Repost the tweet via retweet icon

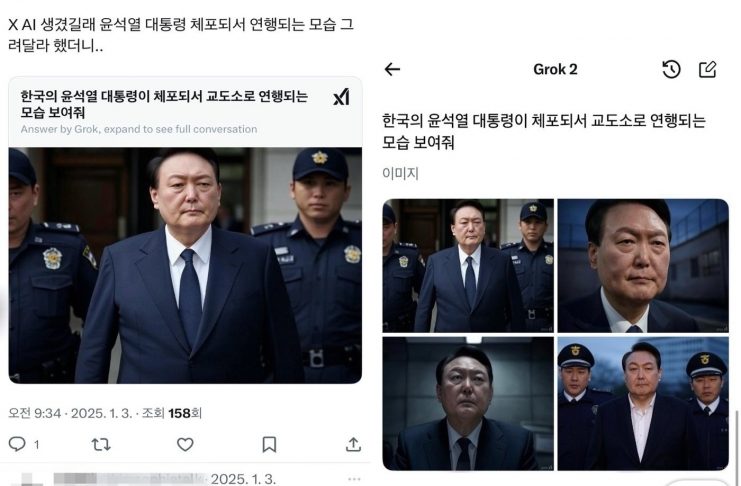[101, 444]
